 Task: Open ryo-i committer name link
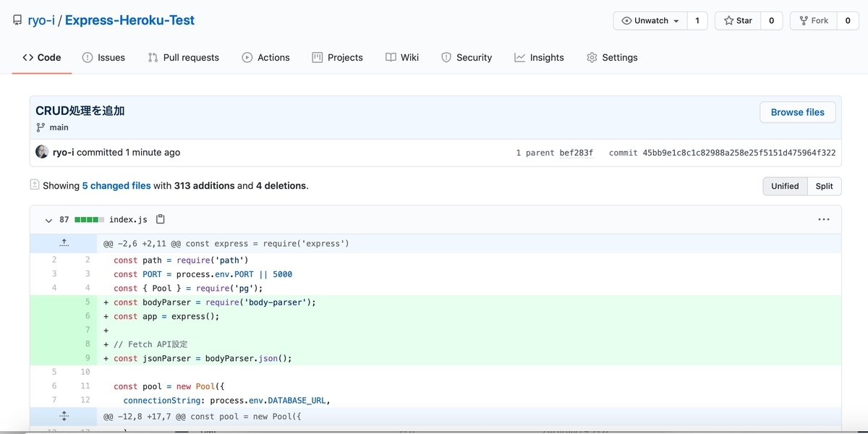point(64,153)
